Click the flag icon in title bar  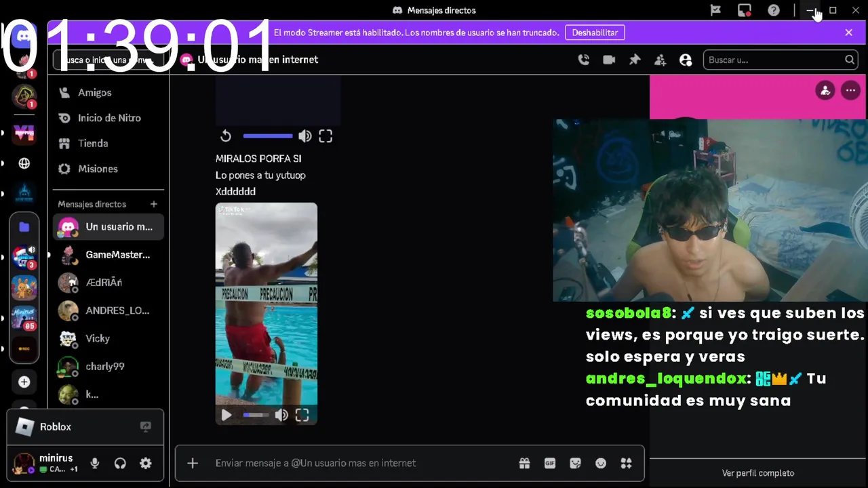715,10
